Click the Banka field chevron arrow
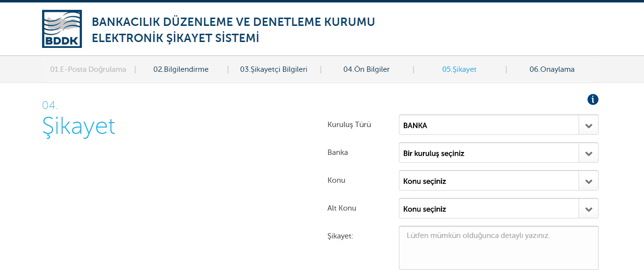This screenshot has width=644, height=280. tap(589, 153)
